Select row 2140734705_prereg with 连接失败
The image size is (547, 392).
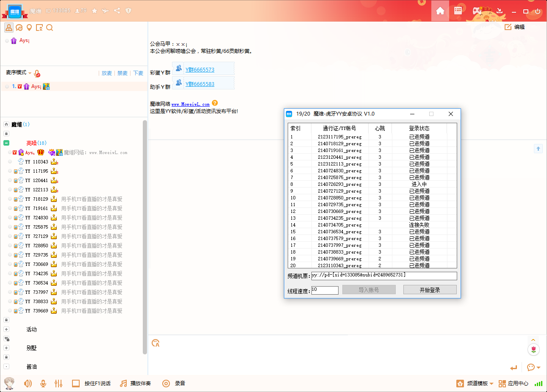372,225
